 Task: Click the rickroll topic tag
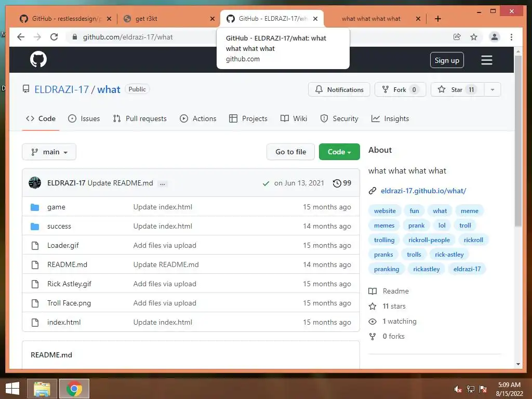pos(473,240)
